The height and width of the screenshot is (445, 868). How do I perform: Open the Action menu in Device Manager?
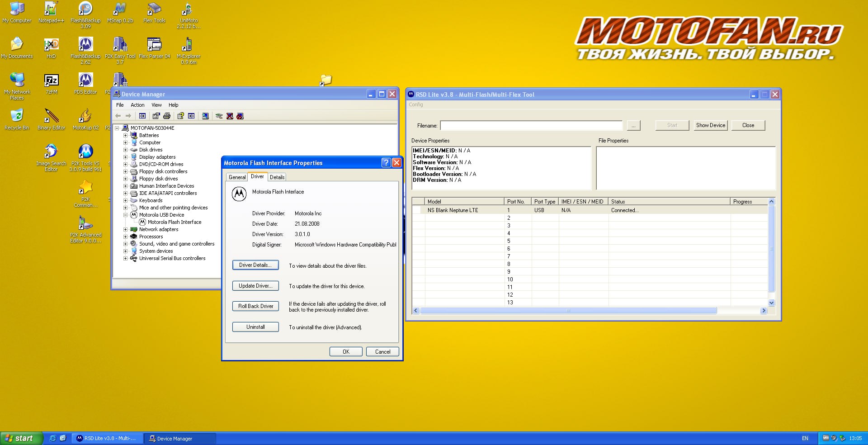click(x=137, y=105)
